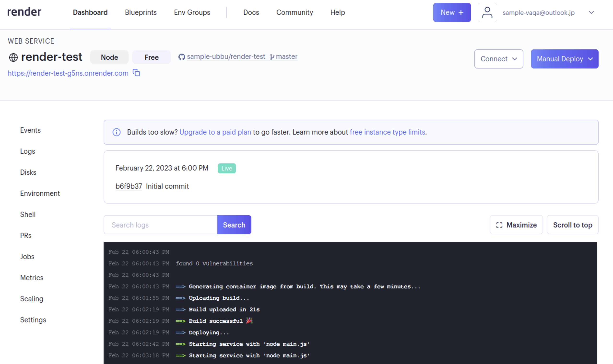Click the New + button

click(451, 12)
